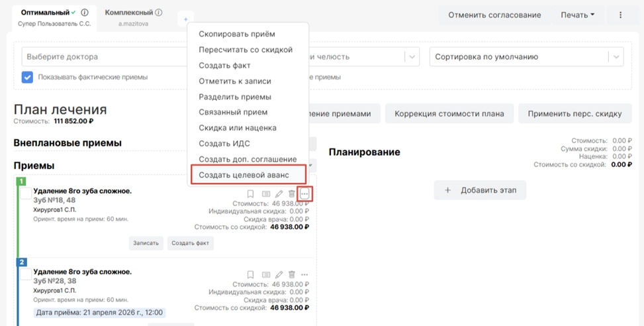Viewport: 644px width, 326px height.
Task: Tick the checkbox for appointment 1 (Зуб №18, 48)
Action: pos(25,193)
